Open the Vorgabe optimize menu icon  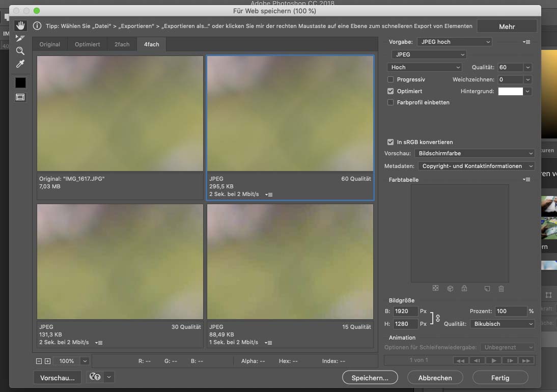[x=526, y=42]
